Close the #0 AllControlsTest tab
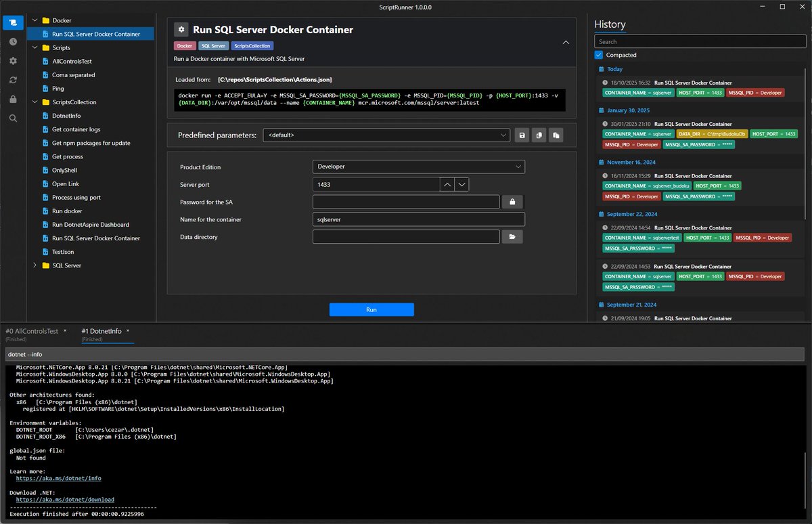812x524 pixels. pyautogui.click(x=65, y=331)
